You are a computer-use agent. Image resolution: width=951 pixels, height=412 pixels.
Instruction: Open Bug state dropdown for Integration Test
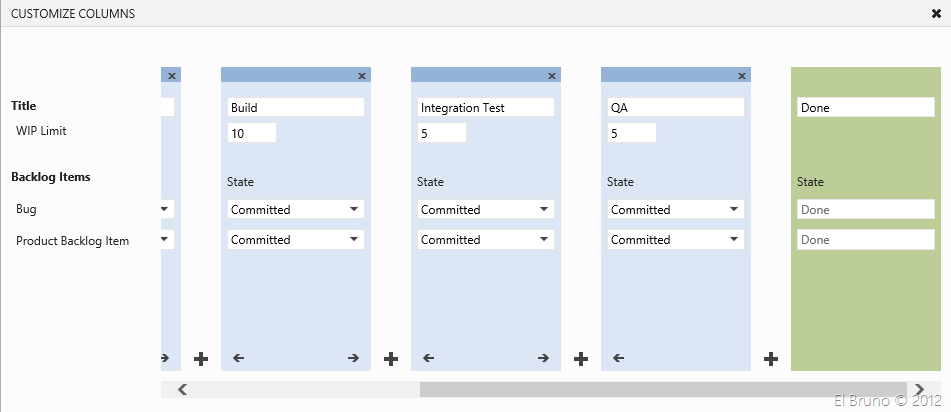click(485, 210)
